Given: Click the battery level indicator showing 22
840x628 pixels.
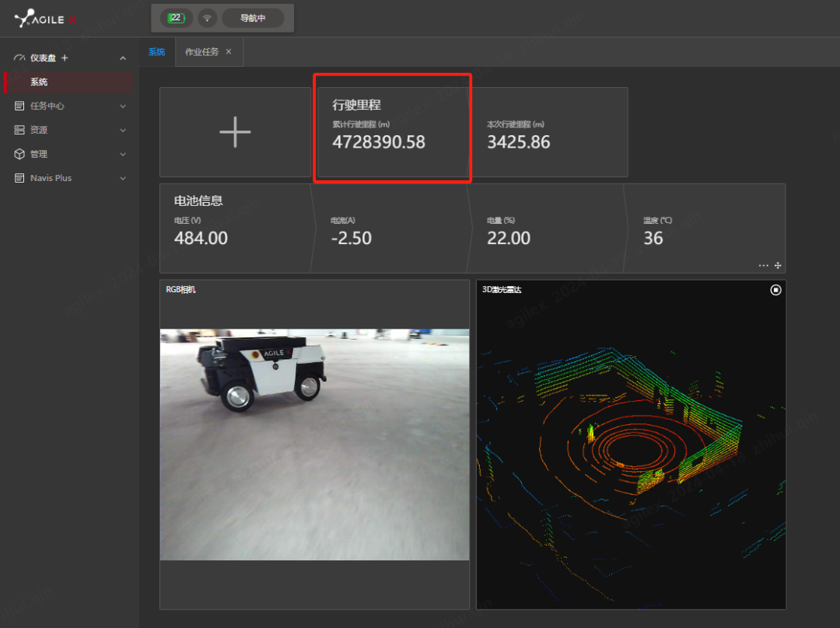Looking at the screenshot, I should click(174, 18).
